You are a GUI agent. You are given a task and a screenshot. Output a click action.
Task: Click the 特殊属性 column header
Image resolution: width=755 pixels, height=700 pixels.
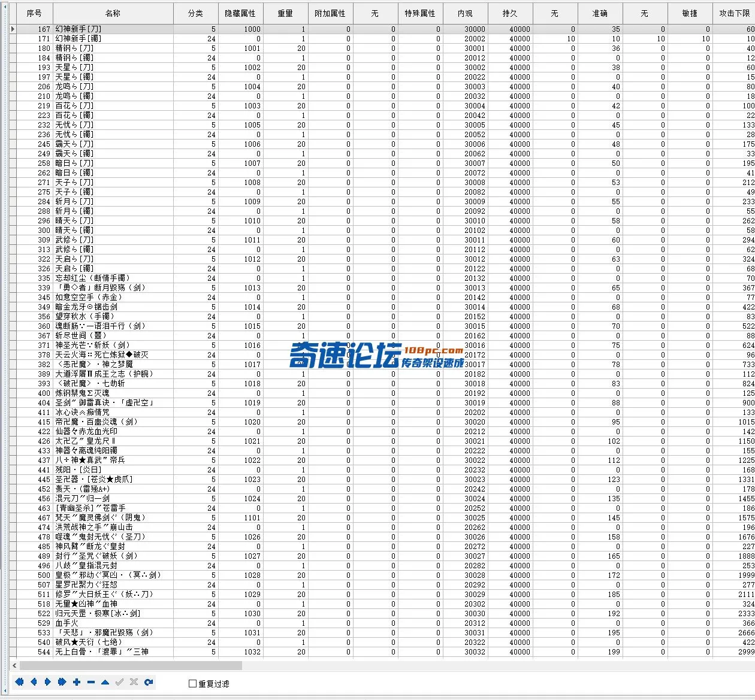tap(421, 13)
